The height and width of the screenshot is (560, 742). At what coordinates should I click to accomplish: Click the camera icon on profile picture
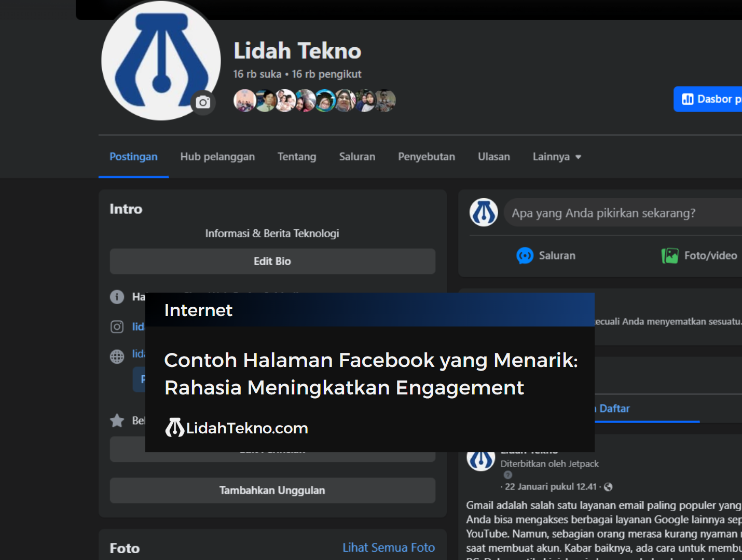(203, 102)
